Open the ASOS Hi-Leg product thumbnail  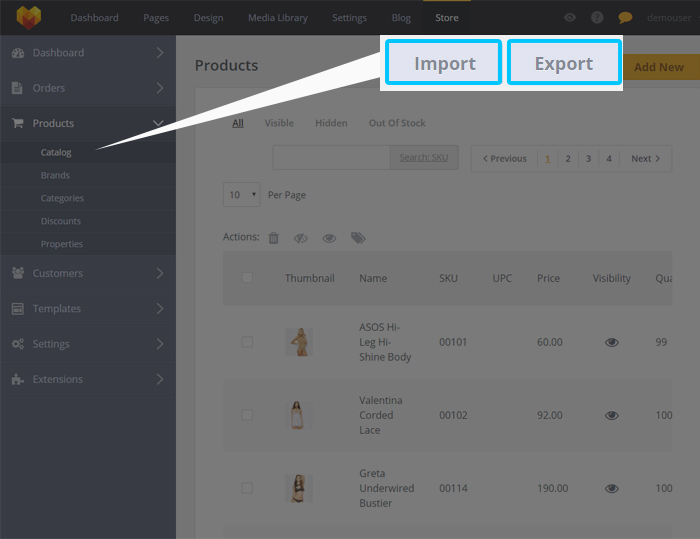[299, 342]
